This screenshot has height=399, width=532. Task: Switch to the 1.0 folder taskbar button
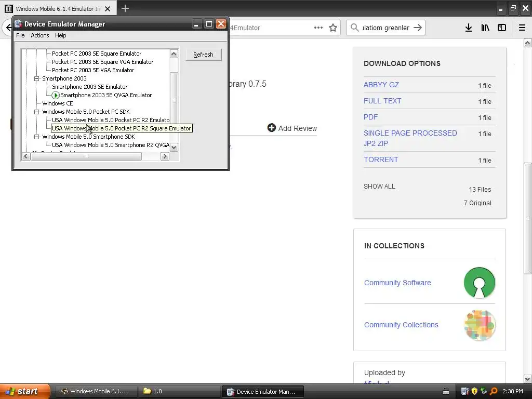coord(179,391)
